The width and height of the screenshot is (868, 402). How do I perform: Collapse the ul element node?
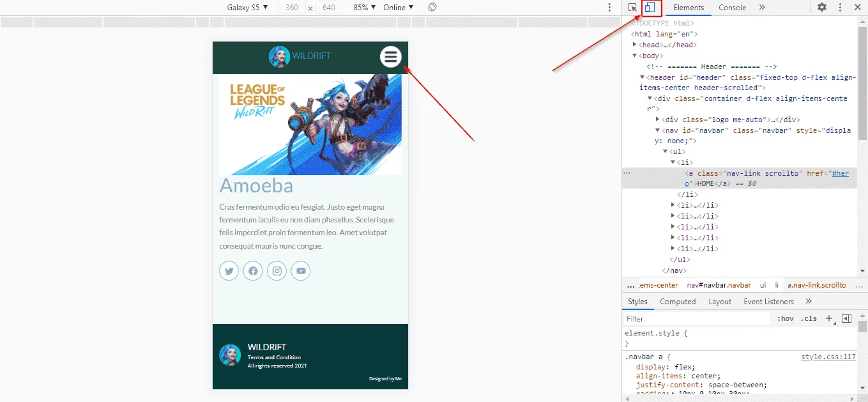(x=666, y=152)
